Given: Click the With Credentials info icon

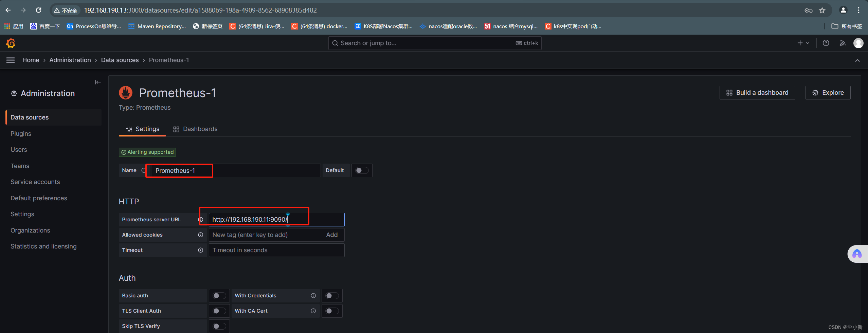Looking at the screenshot, I should coord(313,296).
